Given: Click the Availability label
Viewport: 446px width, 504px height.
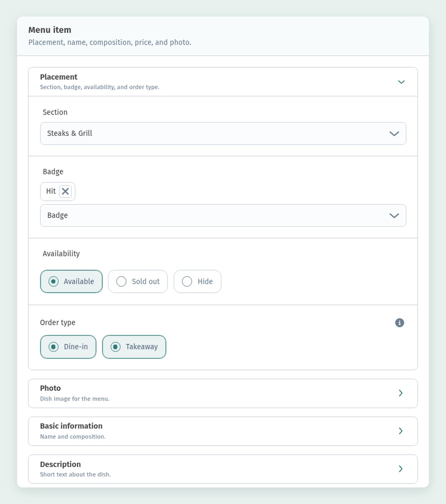Looking at the screenshot, I should pos(61,254).
